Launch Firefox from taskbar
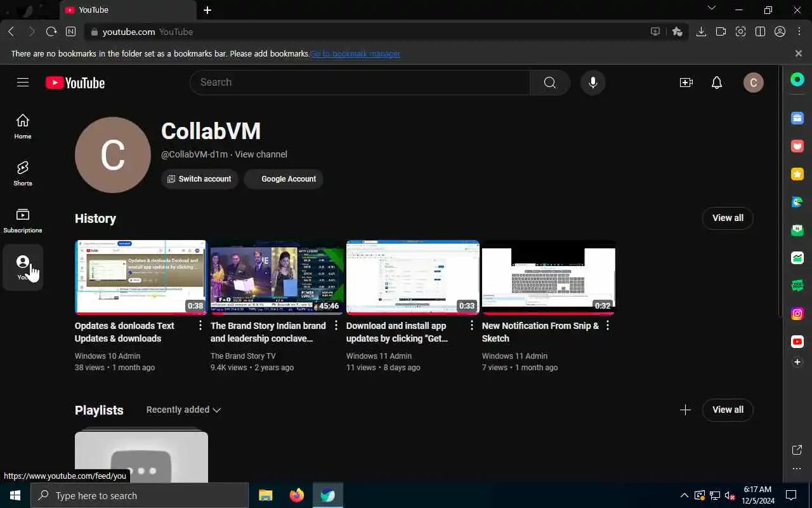Screen dimensions: 812x508 296,495
